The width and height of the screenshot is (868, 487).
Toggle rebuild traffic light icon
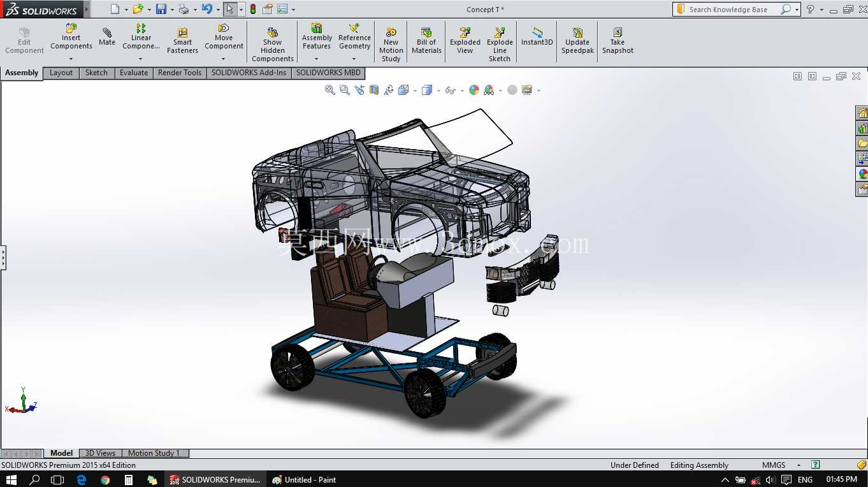click(x=253, y=9)
